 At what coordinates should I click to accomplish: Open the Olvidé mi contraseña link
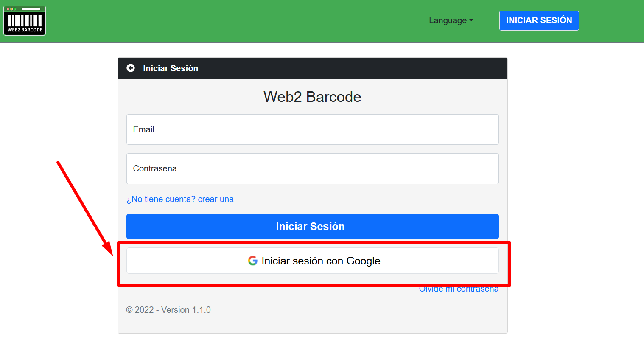pos(459,289)
